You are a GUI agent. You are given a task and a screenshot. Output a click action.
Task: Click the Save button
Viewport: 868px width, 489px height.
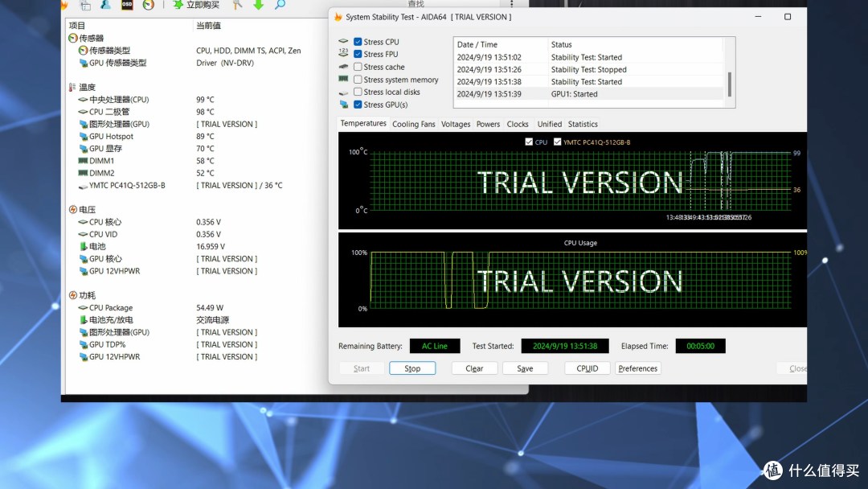tap(525, 368)
